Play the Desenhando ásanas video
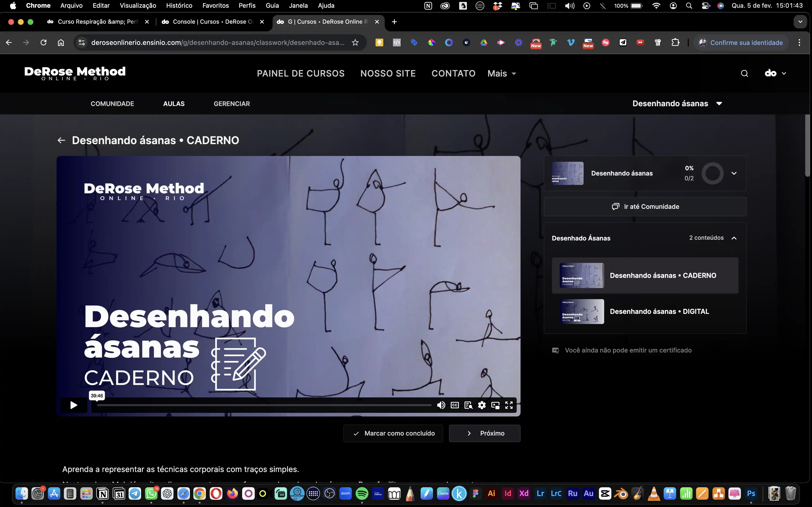The image size is (812, 507). click(x=74, y=405)
